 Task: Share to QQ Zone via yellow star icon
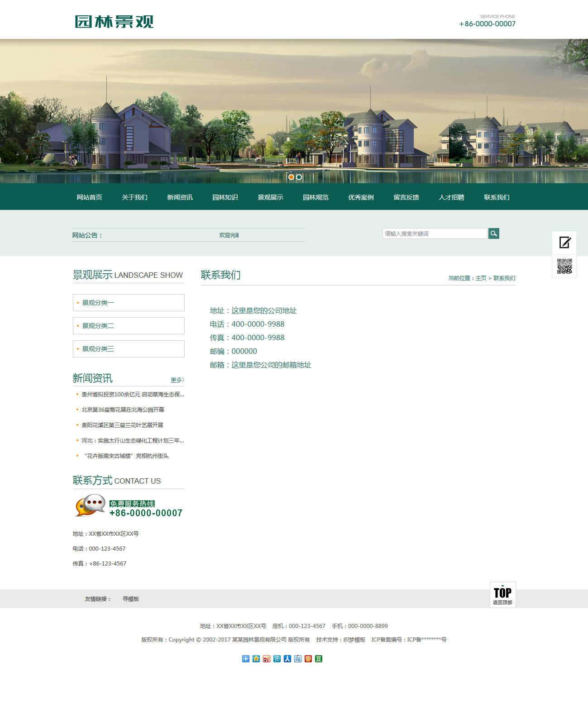pyautogui.click(x=256, y=659)
